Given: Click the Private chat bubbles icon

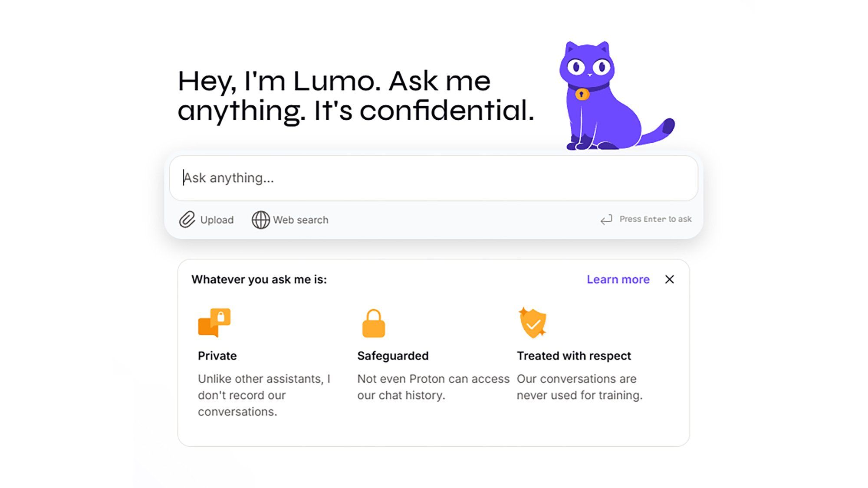Looking at the screenshot, I should pos(214,323).
